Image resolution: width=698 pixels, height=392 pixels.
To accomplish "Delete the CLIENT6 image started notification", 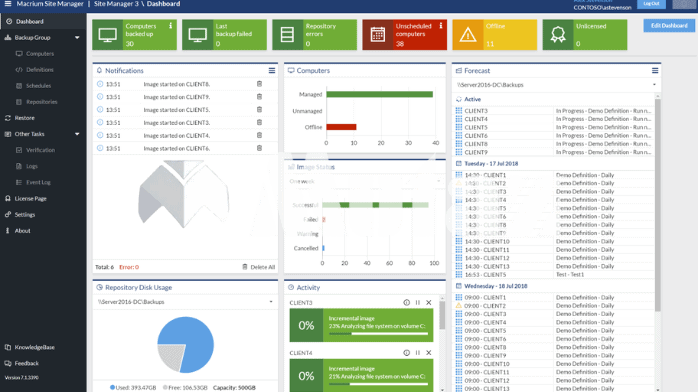I will (259, 148).
